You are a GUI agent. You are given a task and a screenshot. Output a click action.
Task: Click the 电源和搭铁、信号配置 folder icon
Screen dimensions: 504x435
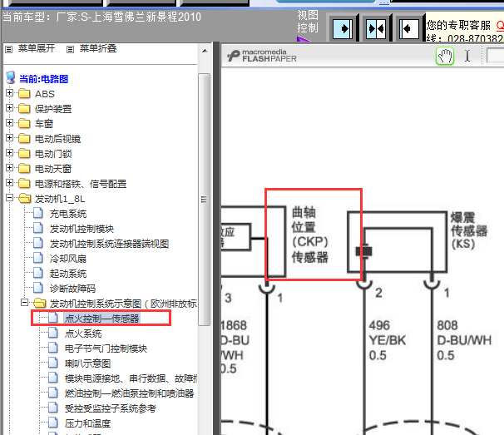click(x=24, y=184)
